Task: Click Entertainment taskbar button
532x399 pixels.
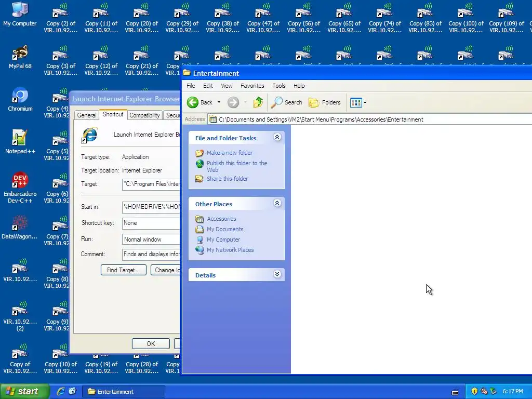Action: tap(124, 392)
